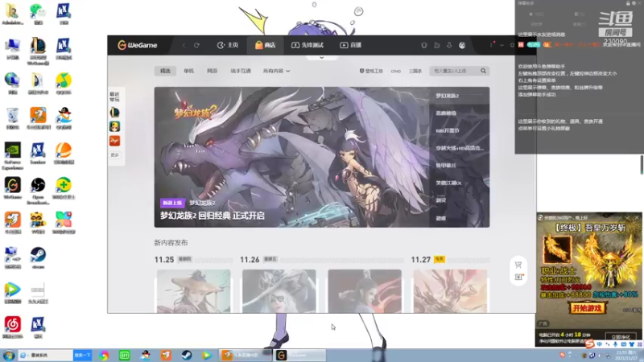Open GeForce Experience desktop shortcut
This screenshot has height=362, width=644.
[12, 155]
